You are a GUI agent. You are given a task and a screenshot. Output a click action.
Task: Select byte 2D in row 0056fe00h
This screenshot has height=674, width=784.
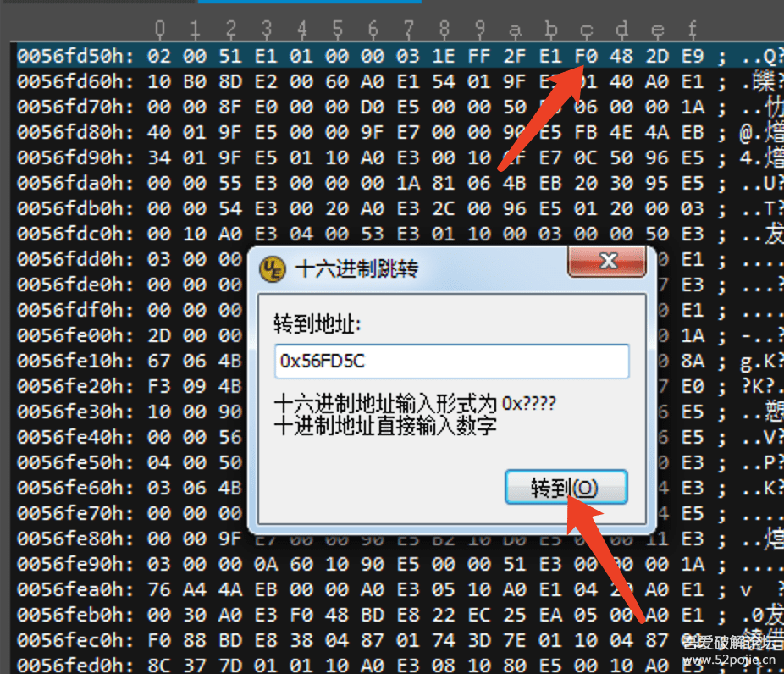(x=159, y=335)
